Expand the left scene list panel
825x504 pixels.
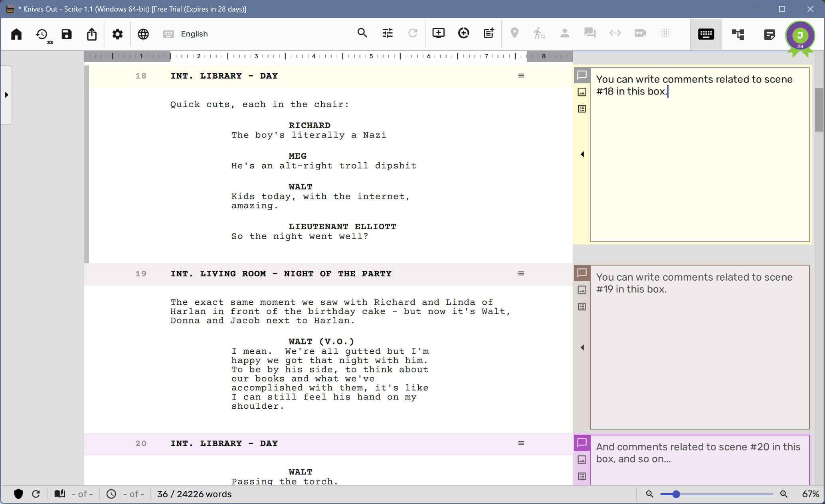pyautogui.click(x=6, y=95)
